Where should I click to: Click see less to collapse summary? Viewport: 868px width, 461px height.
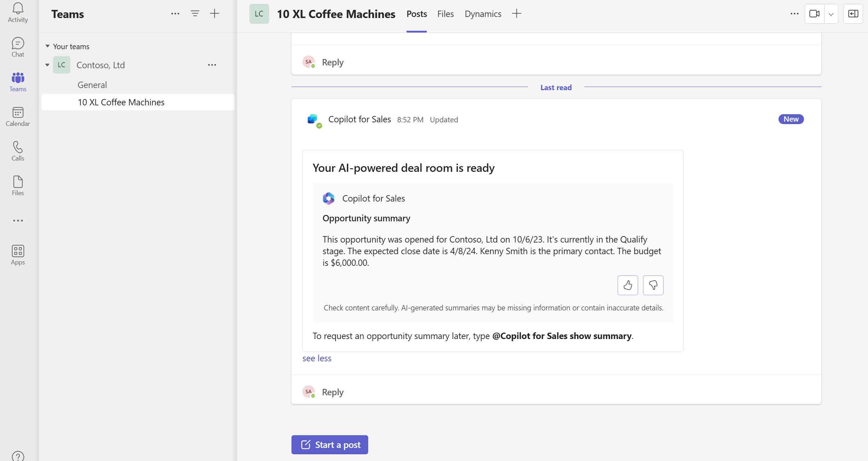click(x=318, y=358)
